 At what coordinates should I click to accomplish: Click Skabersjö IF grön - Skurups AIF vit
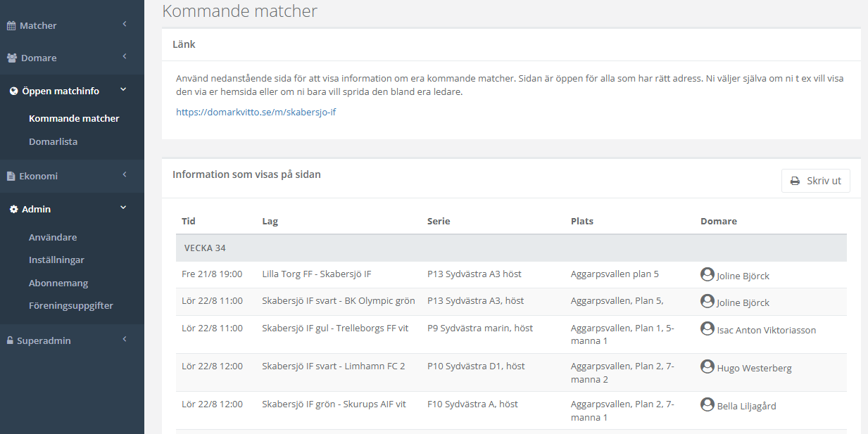[x=334, y=404]
